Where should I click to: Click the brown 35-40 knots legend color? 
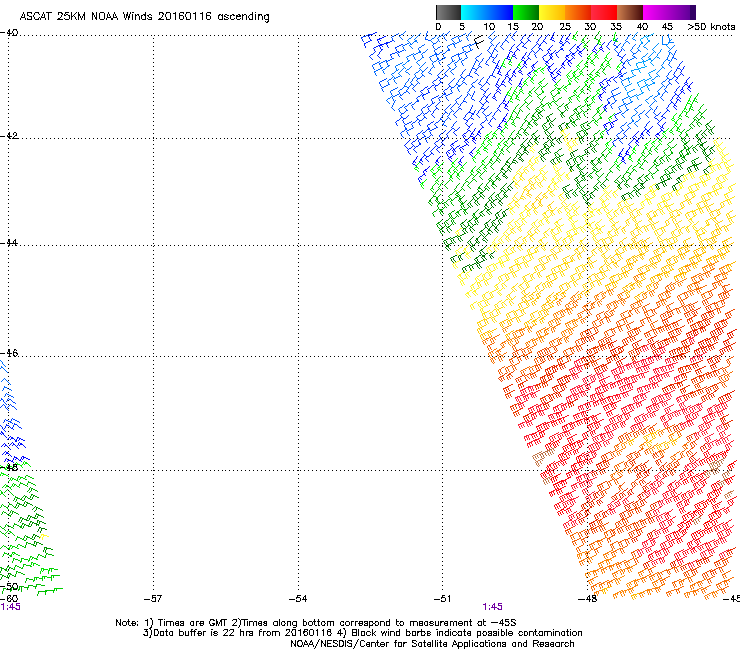(630, 12)
